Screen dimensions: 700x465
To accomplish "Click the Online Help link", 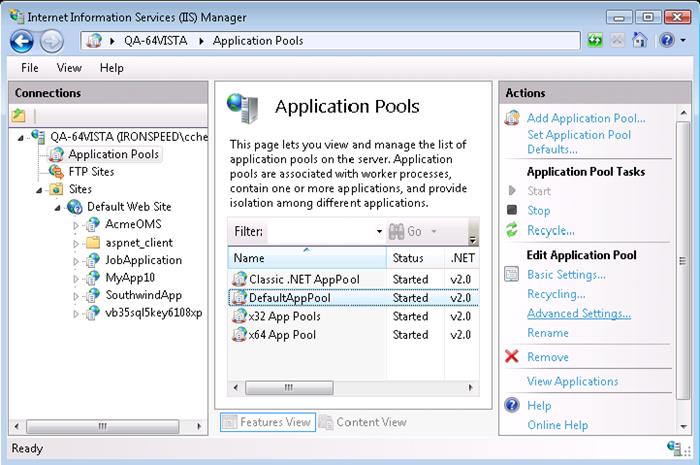I will click(558, 425).
